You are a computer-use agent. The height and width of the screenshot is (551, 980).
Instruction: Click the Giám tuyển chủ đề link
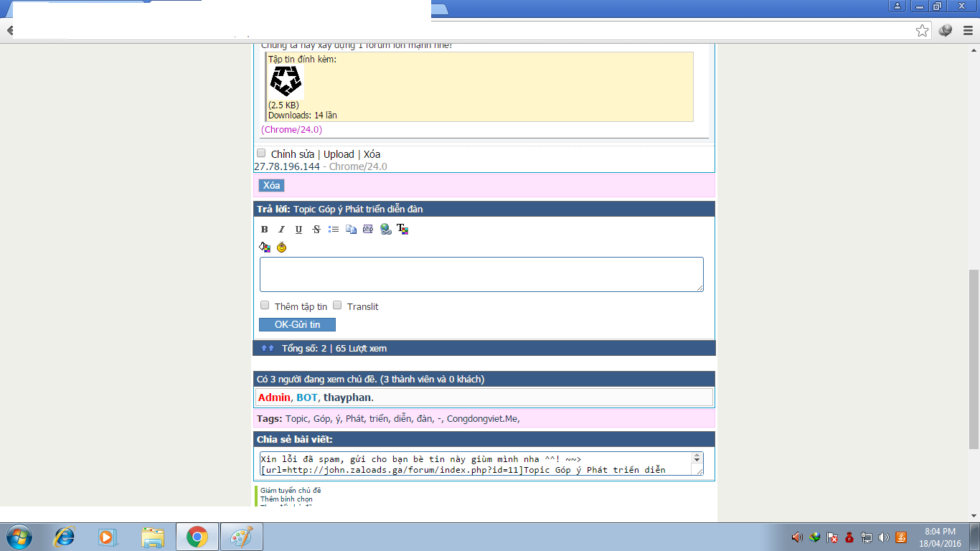[291, 491]
